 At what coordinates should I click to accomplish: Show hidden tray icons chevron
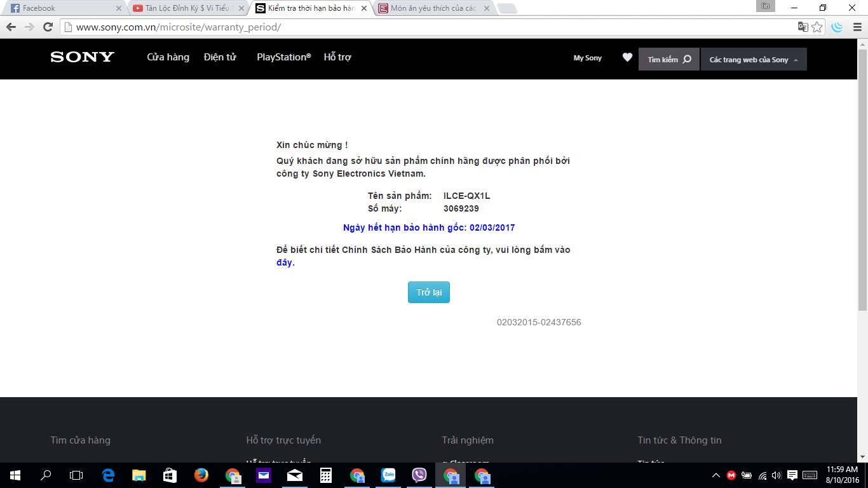(x=716, y=475)
